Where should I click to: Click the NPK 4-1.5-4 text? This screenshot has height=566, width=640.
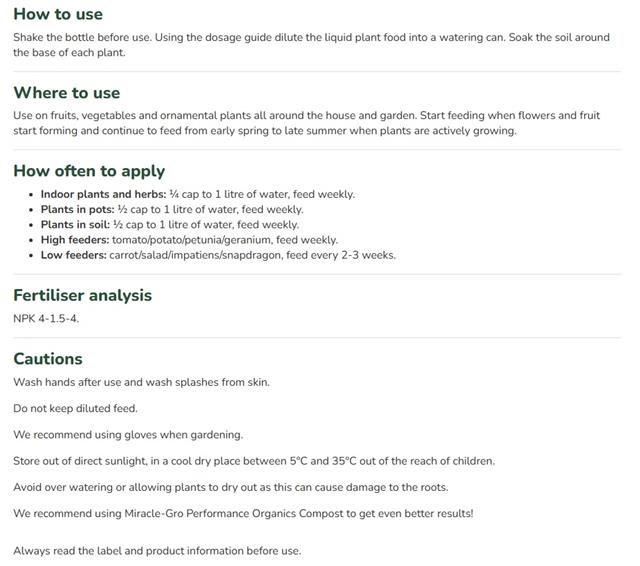pos(46,318)
